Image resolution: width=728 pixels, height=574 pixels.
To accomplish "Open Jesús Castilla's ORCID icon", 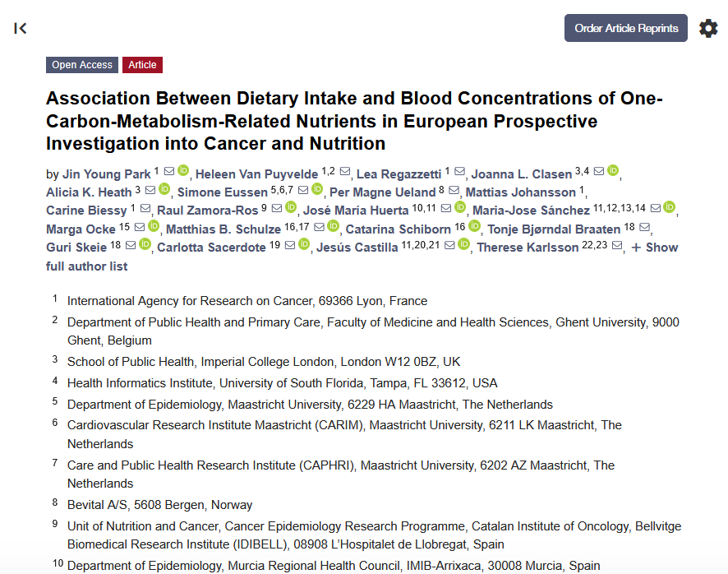I will point(463,245).
